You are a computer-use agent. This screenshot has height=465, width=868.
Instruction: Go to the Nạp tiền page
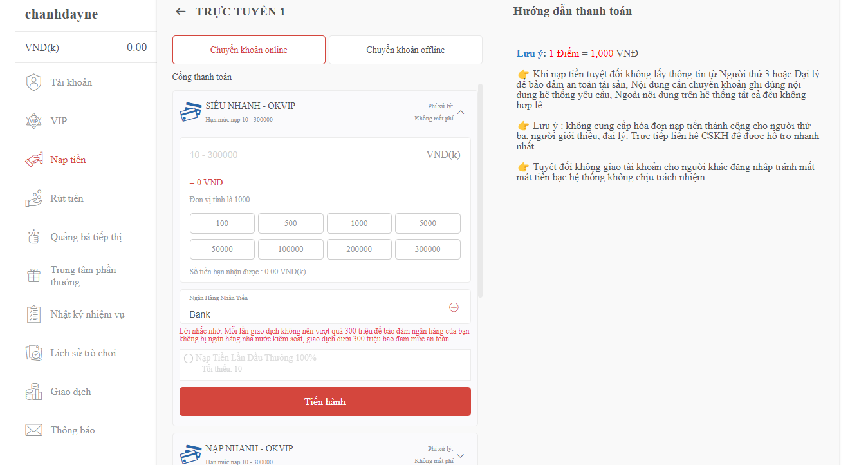coord(86,160)
